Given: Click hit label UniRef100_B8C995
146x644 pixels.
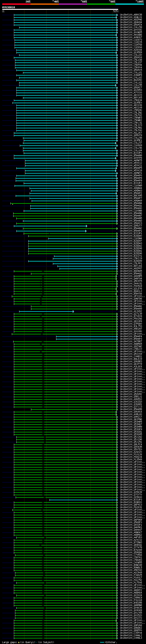Looking at the screenshot, I should coord(131,196).
